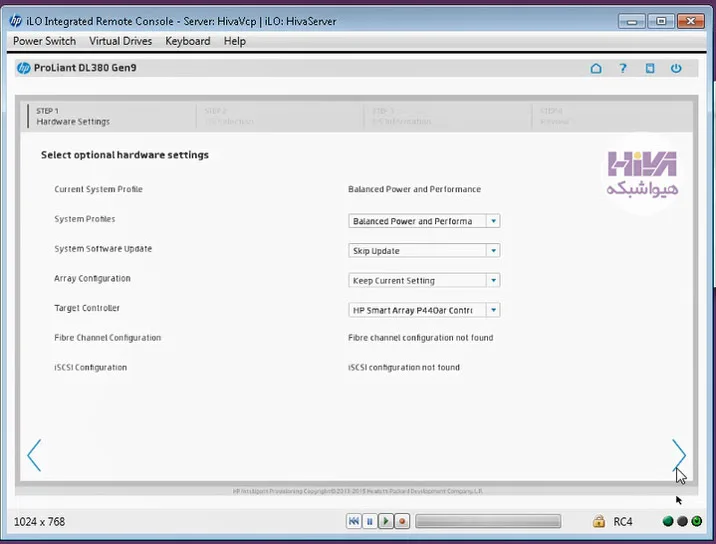Open the question-mark help icon
Screen dimensions: 716x544
tap(623, 69)
